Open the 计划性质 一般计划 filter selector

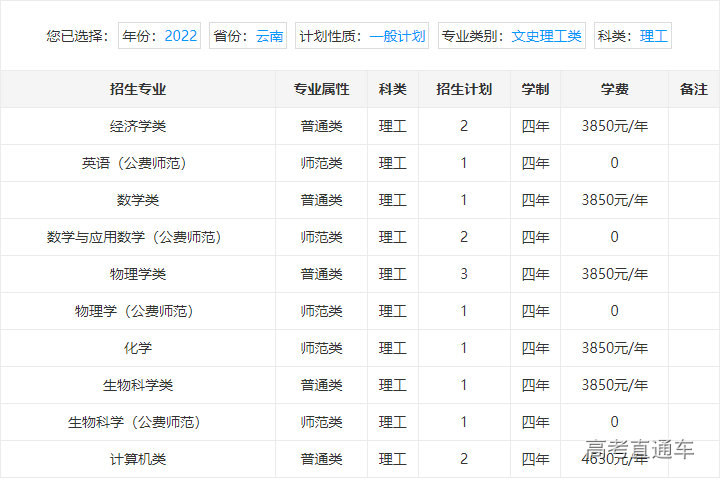[363, 37]
